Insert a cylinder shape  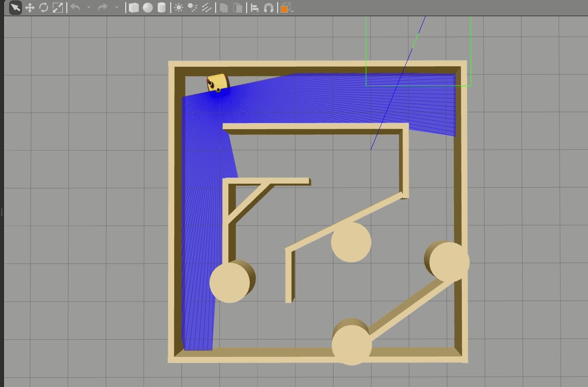(x=162, y=8)
